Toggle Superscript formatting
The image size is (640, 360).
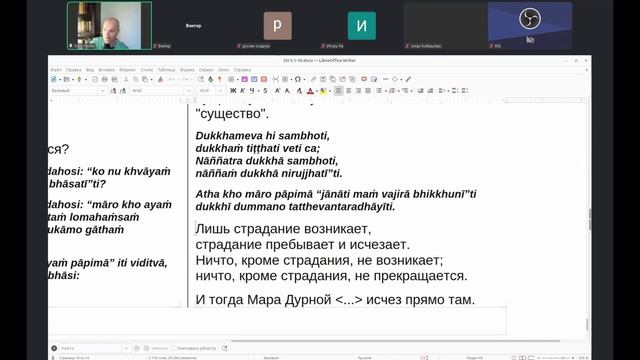coord(278,91)
